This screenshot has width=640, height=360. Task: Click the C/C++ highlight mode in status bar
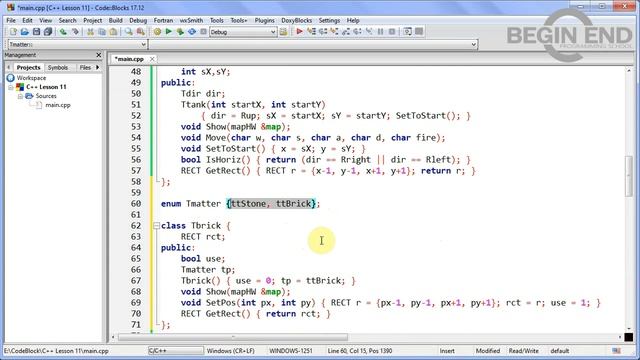coord(176,351)
